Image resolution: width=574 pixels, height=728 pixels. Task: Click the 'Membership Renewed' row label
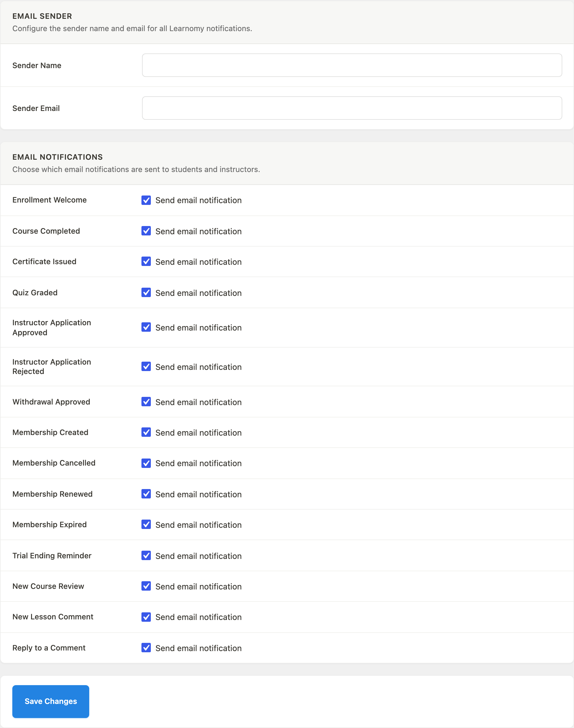coord(53,494)
